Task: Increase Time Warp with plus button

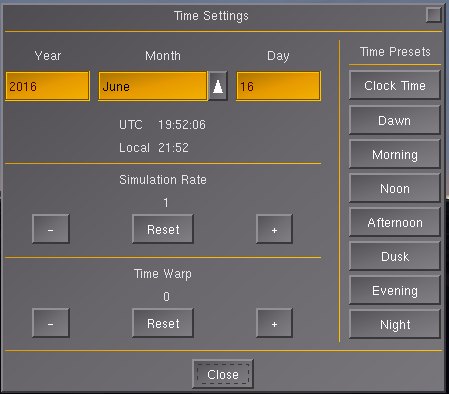Action: 274,323
